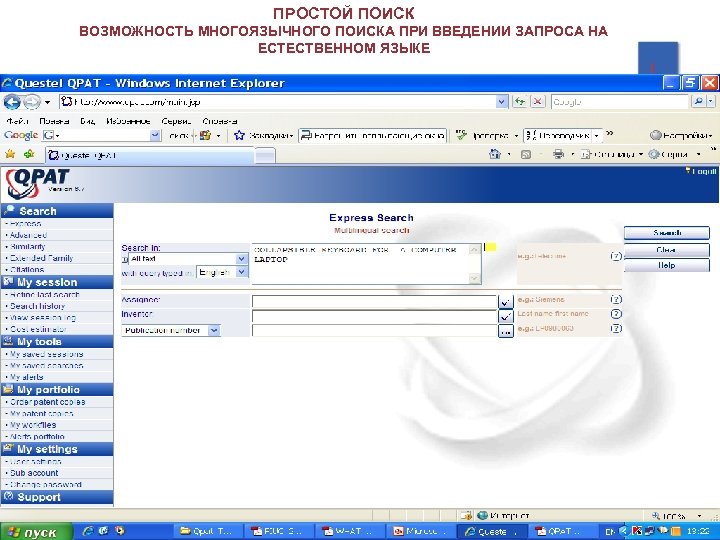The height and width of the screenshot is (540, 720).
Task: Open the browser search provider dropdown arrow
Action: [711, 102]
